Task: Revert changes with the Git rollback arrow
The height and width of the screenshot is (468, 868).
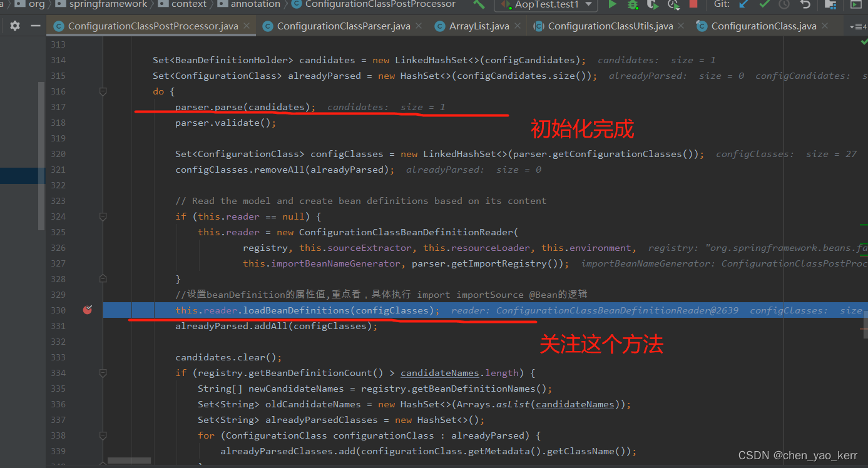Action: pyautogui.click(x=805, y=4)
